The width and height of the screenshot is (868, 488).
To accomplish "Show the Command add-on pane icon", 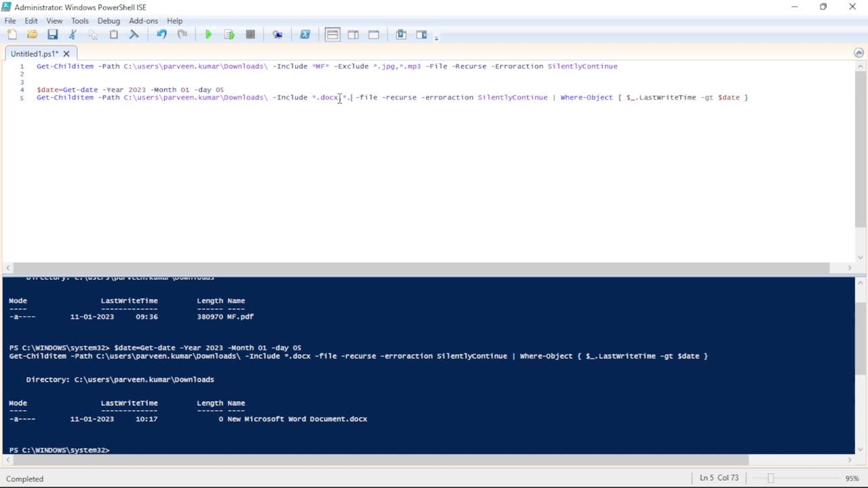I will (x=422, y=35).
